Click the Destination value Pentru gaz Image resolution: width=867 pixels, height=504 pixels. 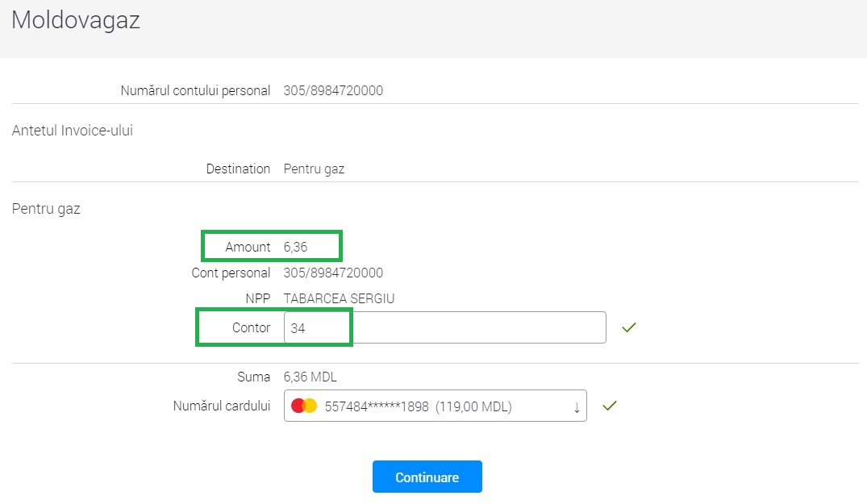tap(314, 169)
